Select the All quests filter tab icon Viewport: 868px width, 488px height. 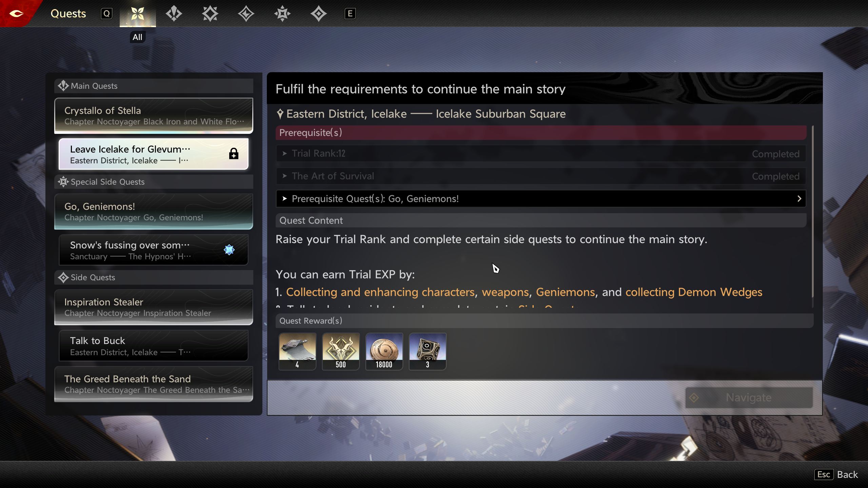[x=138, y=14]
